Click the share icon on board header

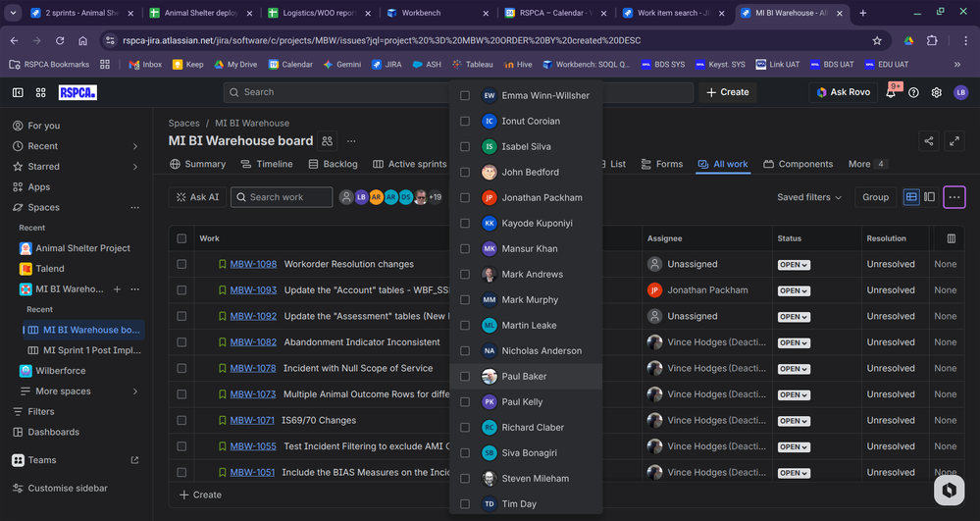pos(929,141)
